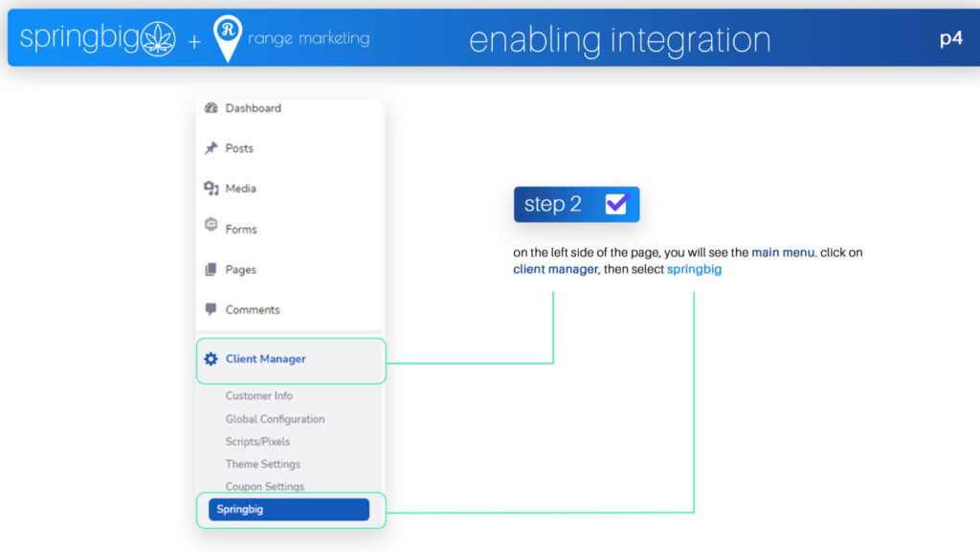Click the Client Manager gear icon
The height and width of the screenshot is (552, 980).
[211, 359]
